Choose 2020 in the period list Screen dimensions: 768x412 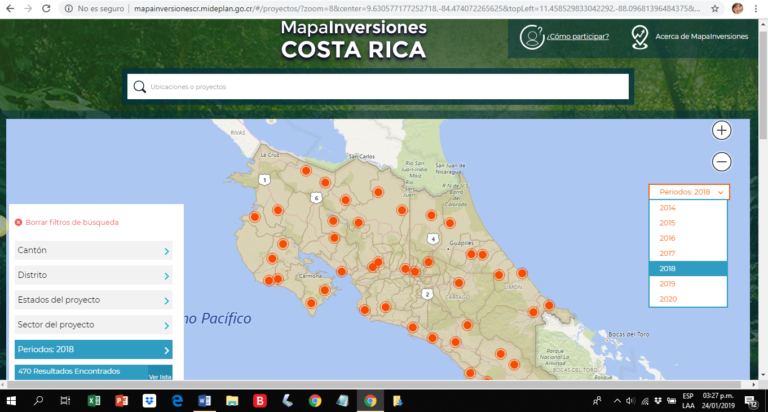point(668,299)
